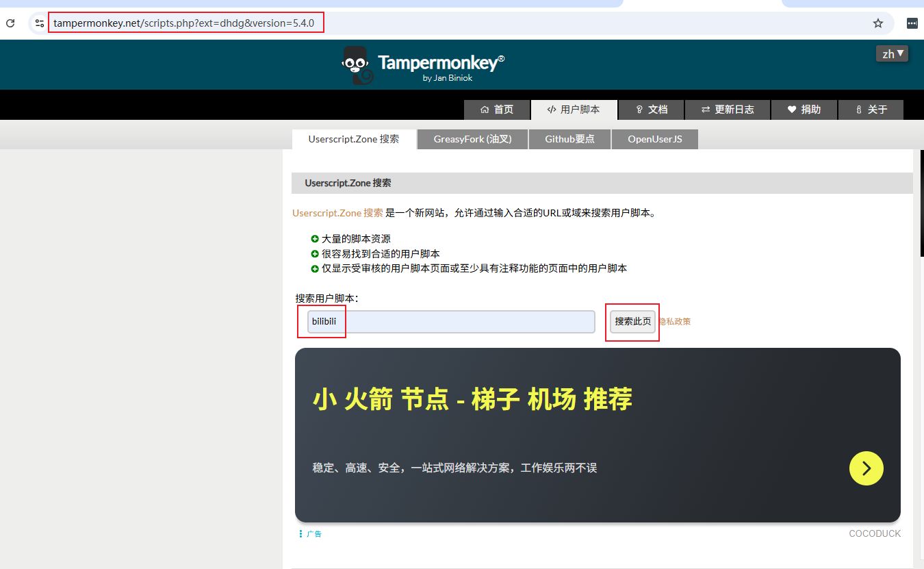
Task: Open the 更新日志 changelog tab
Action: (x=728, y=110)
